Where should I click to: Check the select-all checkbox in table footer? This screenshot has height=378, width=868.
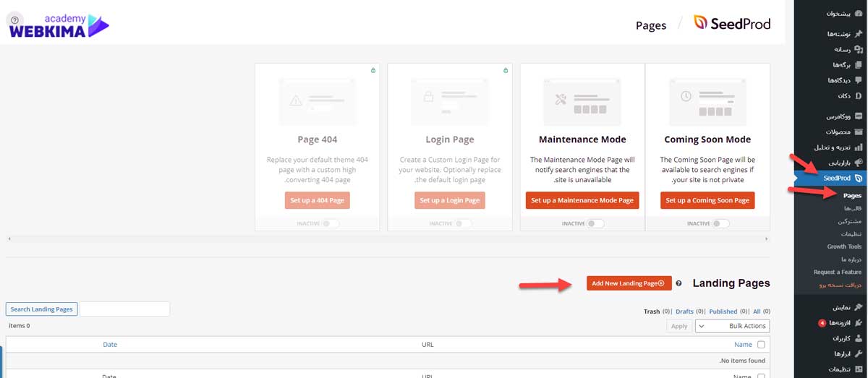761,376
